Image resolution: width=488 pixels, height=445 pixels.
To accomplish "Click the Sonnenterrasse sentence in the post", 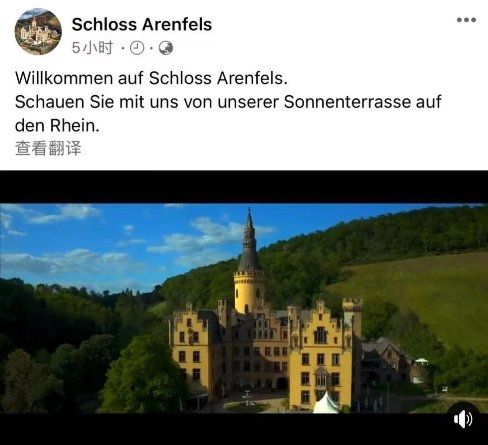I will click(x=228, y=102).
